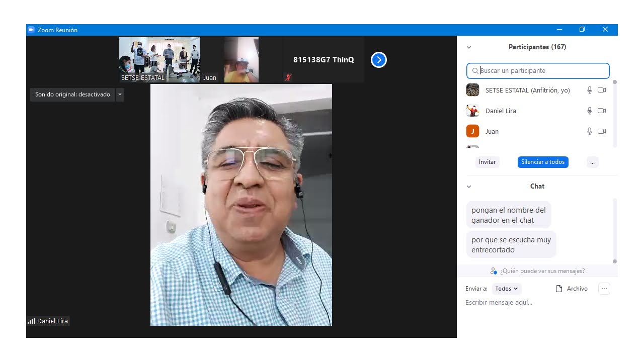Click Silenciar a todos button
The image size is (644, 362).
coord(543,162)
